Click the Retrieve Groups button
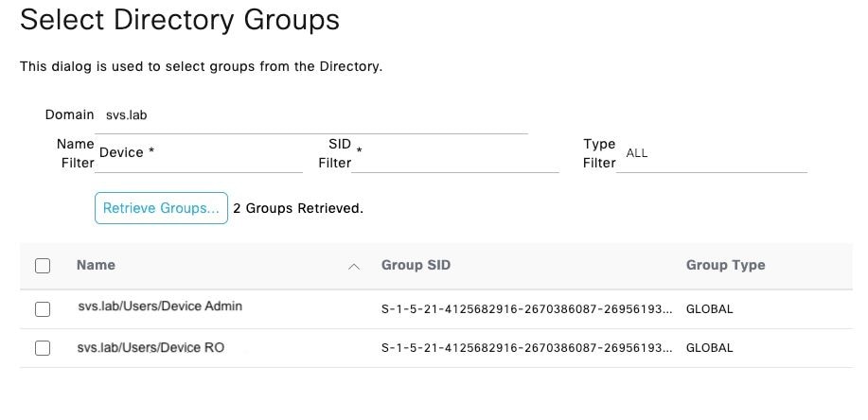Image resolution: width=868 pixels, height=420 pixels. click(161, 208)
